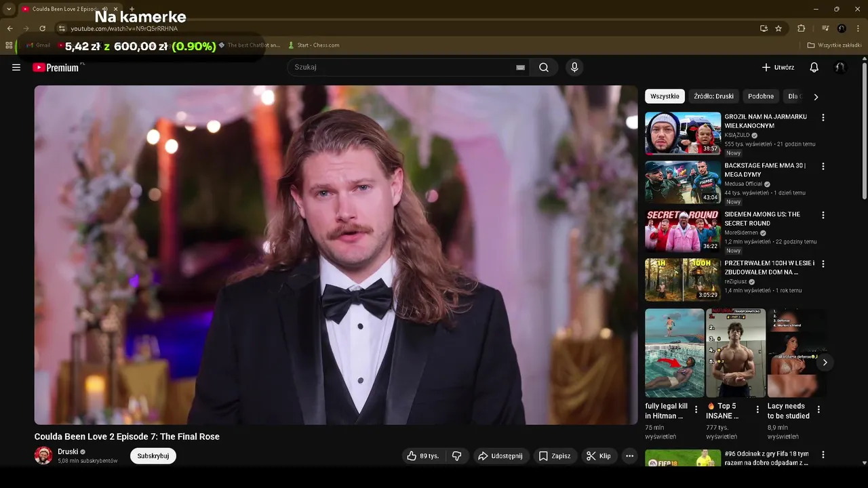
Task: Subscribe to Druski with Subskrybuj button
Action: [153, 456]
